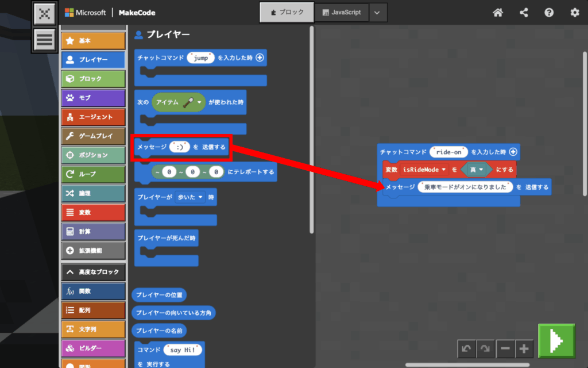
Task: Open the language dropdown beside JavaScript
Action: pos(377,13)
